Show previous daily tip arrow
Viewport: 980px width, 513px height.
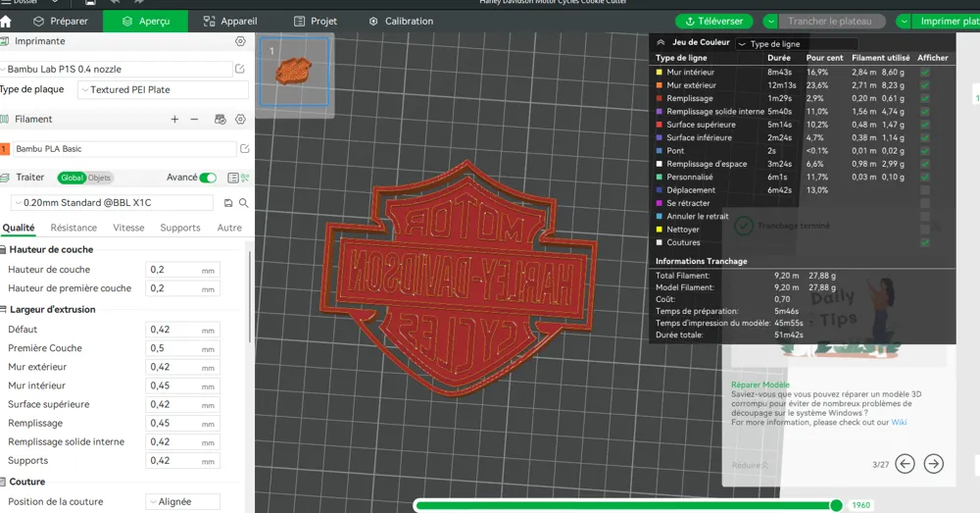[x=905, y=464]
